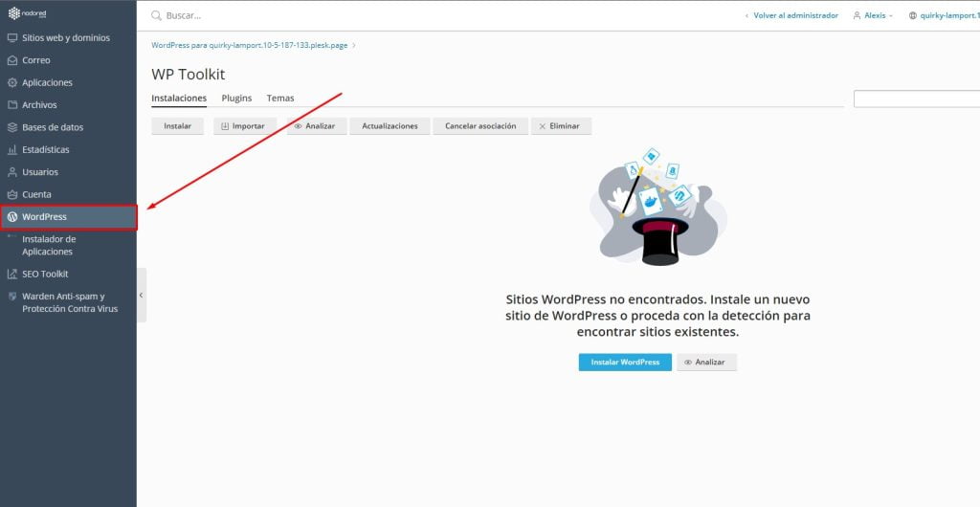Open Sitios web y dominios in the sidebar
The width and height of the screenshot is (980, 507).
pyautogui.click(x=68, y=38)
